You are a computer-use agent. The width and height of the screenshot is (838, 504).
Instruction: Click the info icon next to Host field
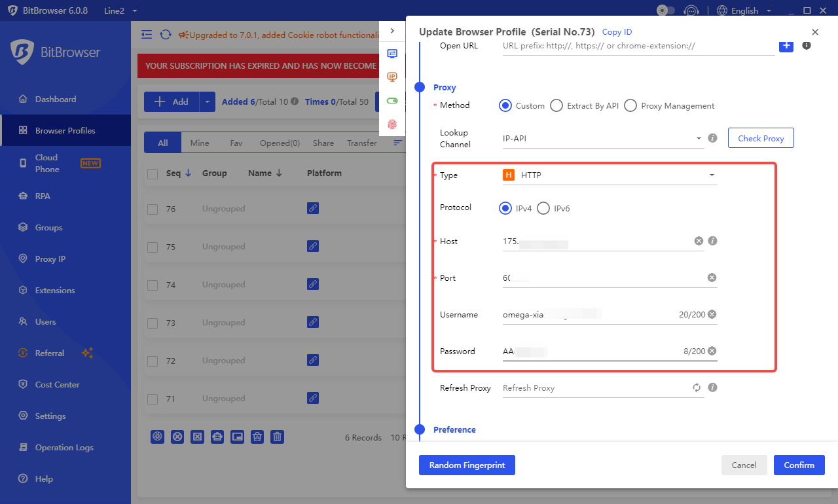(x=713, y=242)
